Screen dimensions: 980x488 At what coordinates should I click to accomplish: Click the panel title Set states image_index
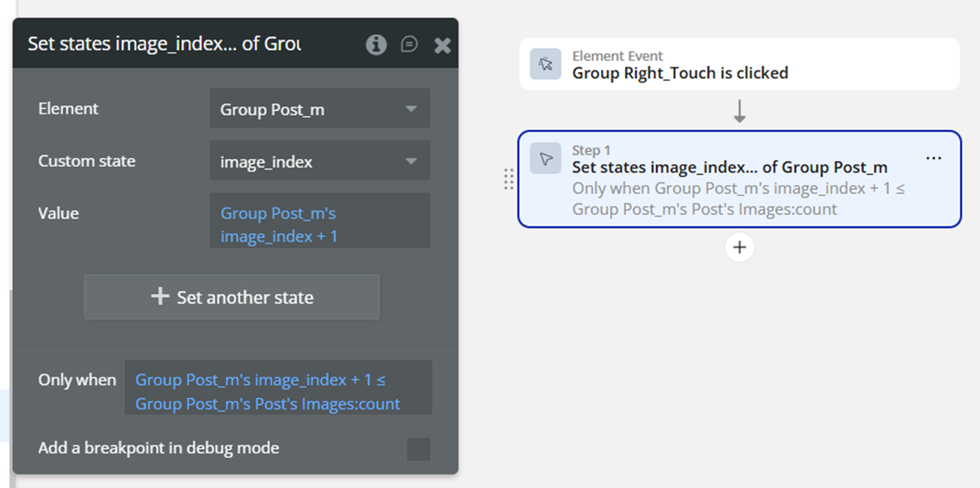point(164,44)
